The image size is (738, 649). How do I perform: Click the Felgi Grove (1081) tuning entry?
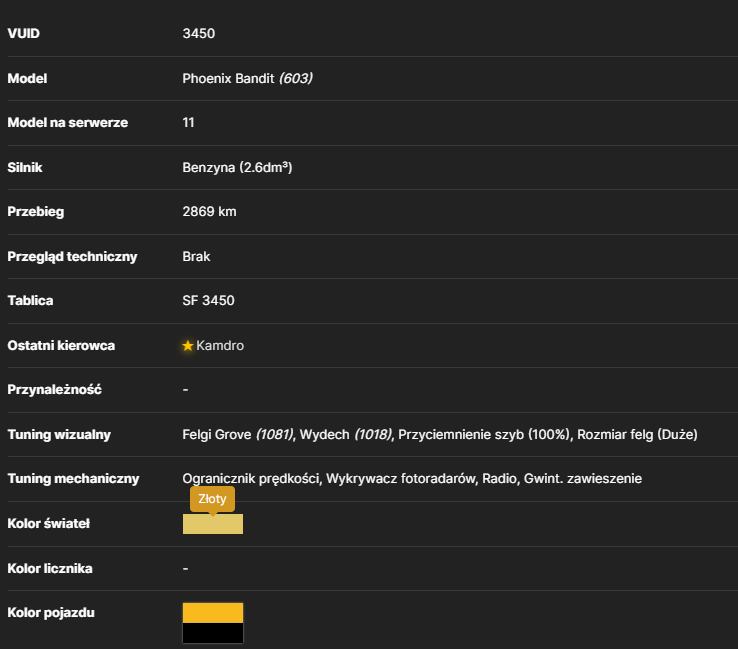[x=238, y=434]
